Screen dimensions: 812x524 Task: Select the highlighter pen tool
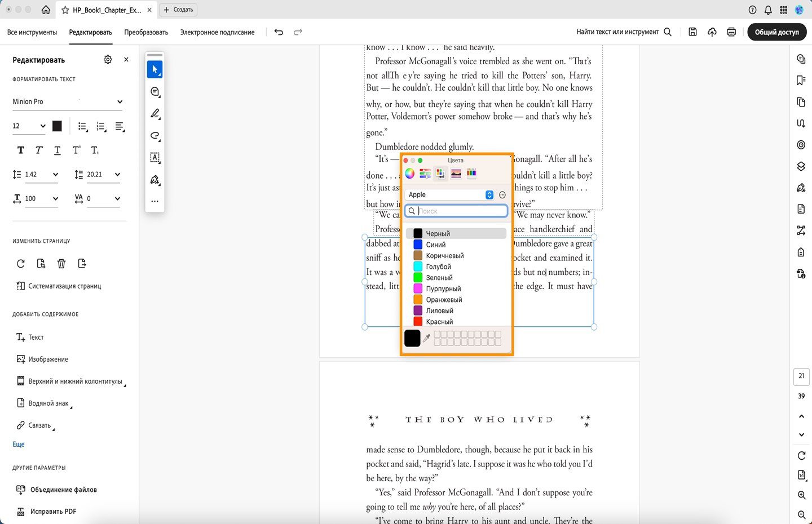point(155,114)
